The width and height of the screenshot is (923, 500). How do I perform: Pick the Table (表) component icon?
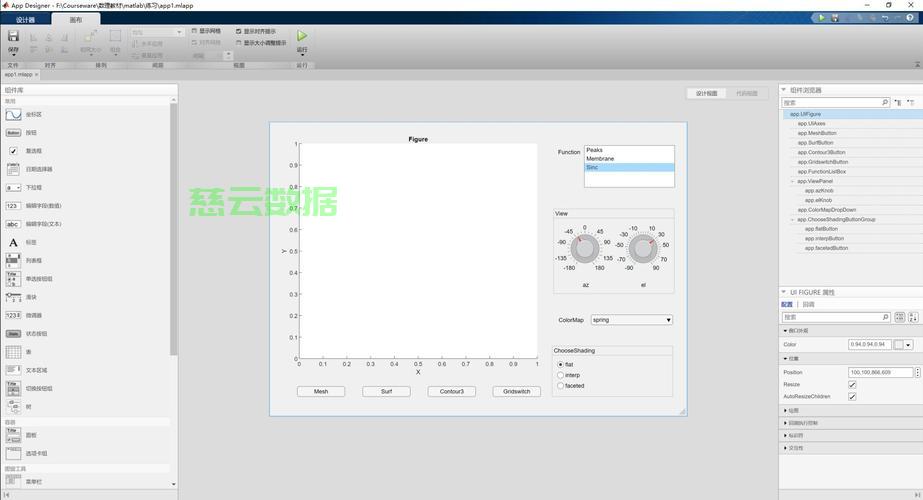tap(14, 352)
